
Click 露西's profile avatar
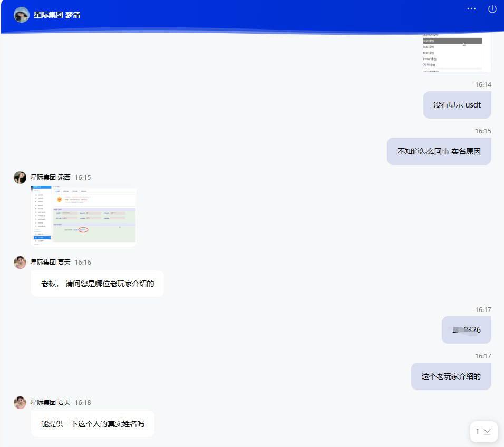[20, 178]
